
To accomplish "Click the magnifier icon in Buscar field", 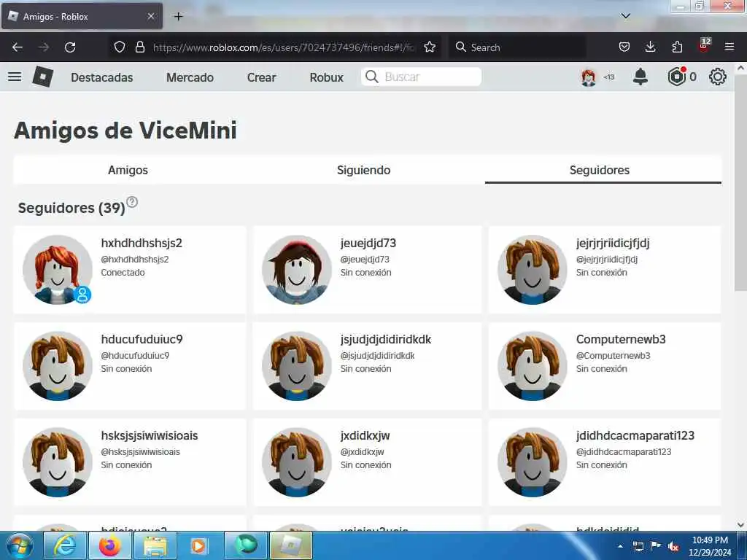I will click(x=372, y=77).
